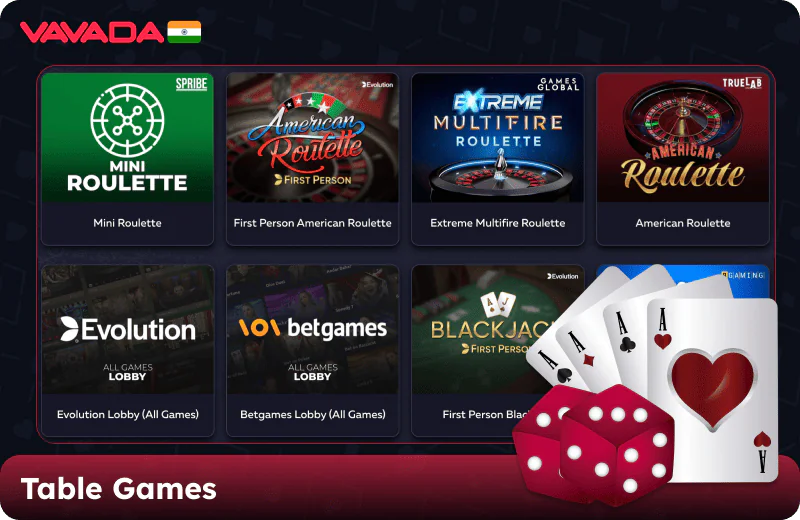Click the Spribe provider logo on Mini Roulette
The image size is (800, 520).
click(x=191, y=84)
